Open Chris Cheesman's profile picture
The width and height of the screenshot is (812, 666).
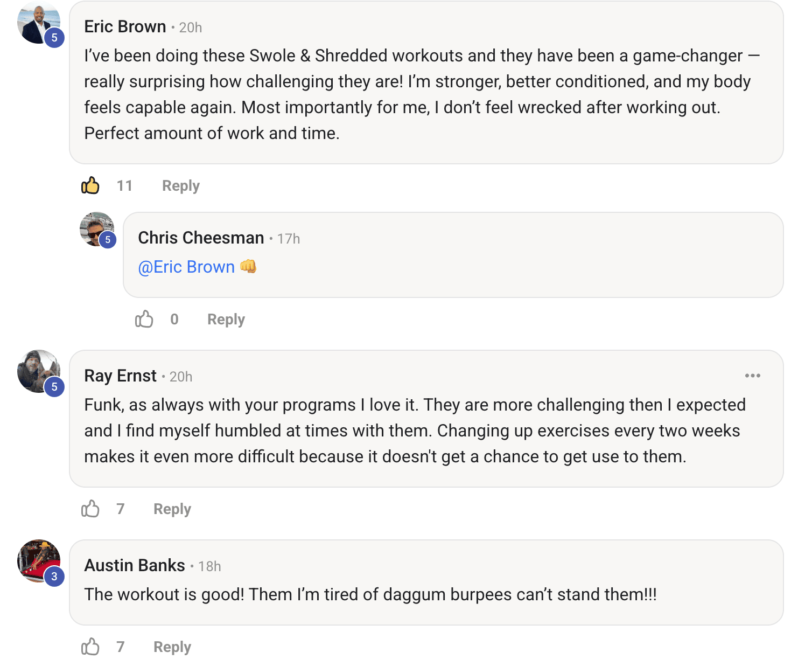96,228
